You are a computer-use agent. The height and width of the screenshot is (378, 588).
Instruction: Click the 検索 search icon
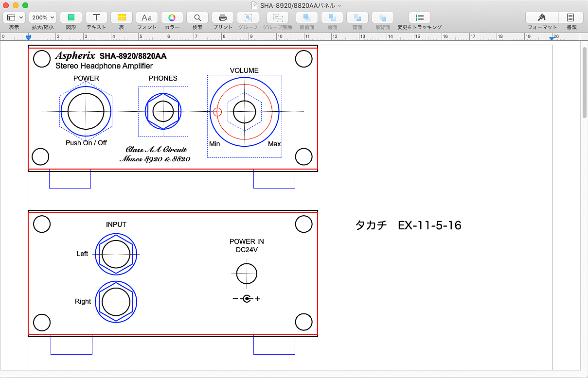pos(197,17)
